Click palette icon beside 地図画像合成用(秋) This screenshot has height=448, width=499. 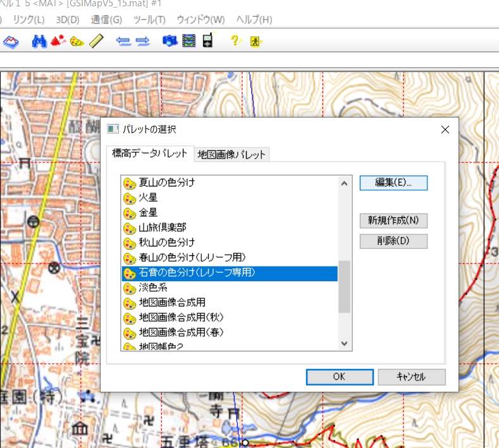130,318
